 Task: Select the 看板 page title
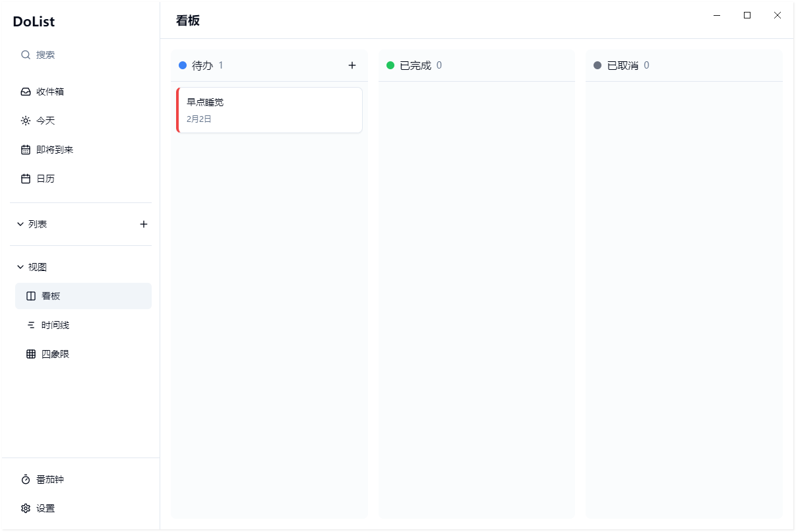(x=187, y=20)
